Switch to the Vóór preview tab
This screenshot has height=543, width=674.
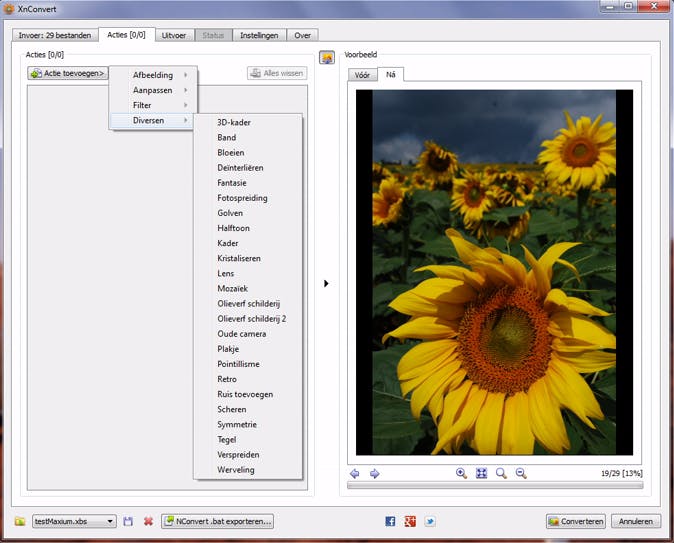362,74
